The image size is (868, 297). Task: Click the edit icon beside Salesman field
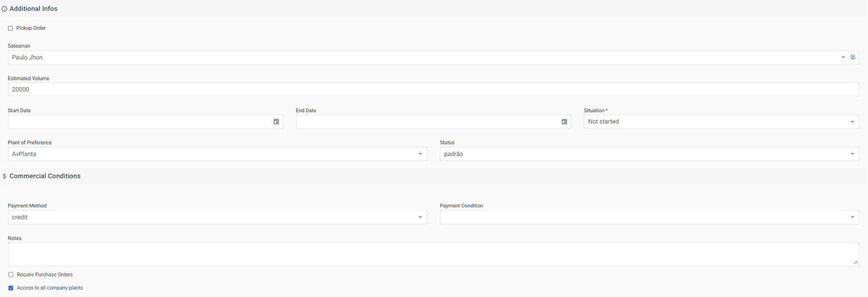click(852, 57)
